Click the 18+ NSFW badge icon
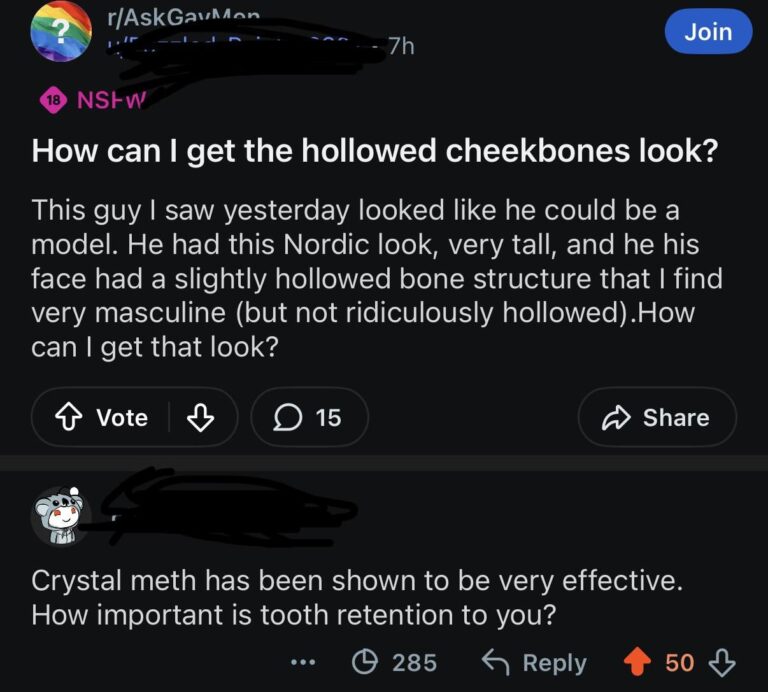 tap(52, 100)
